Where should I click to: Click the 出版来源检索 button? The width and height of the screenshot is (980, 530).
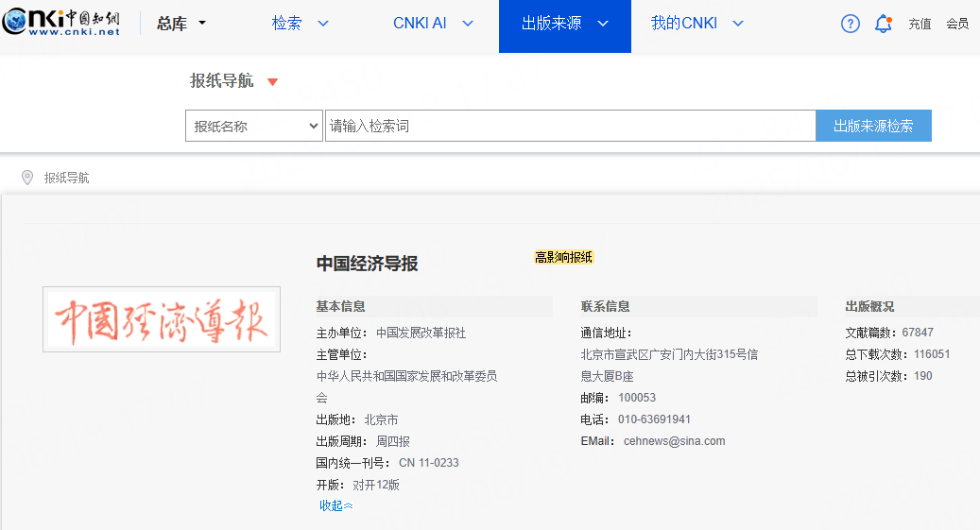point(873,126)
